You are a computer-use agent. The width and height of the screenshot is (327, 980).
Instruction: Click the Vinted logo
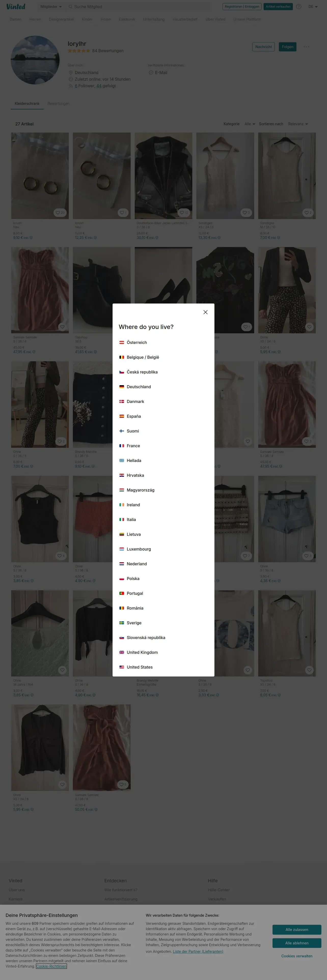pyautogui.click(x=16, y=6)
